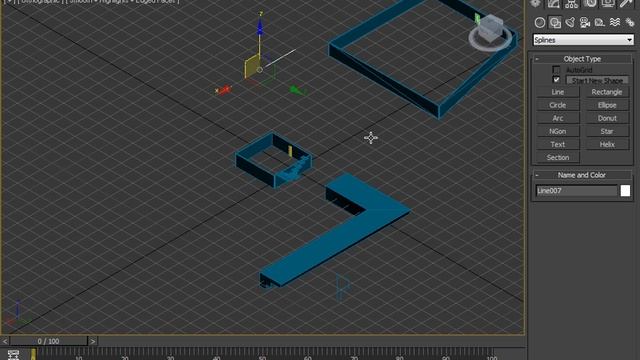Step the time slider back with left arrow

point(5,341)
